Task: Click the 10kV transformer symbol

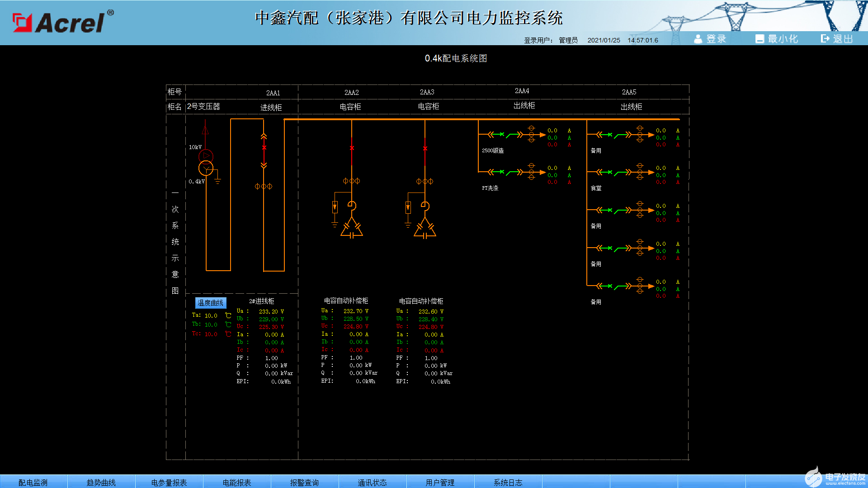Action: [x=206, y=162]
